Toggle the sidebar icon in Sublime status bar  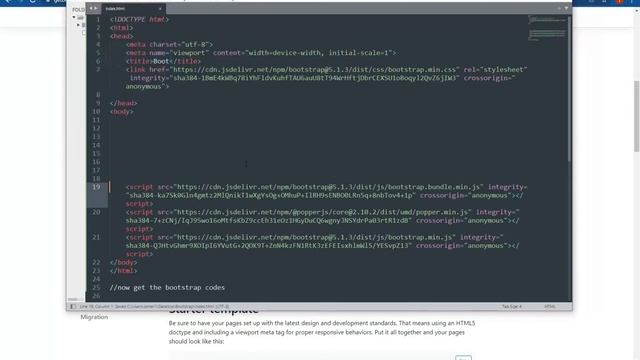point(73,306)
